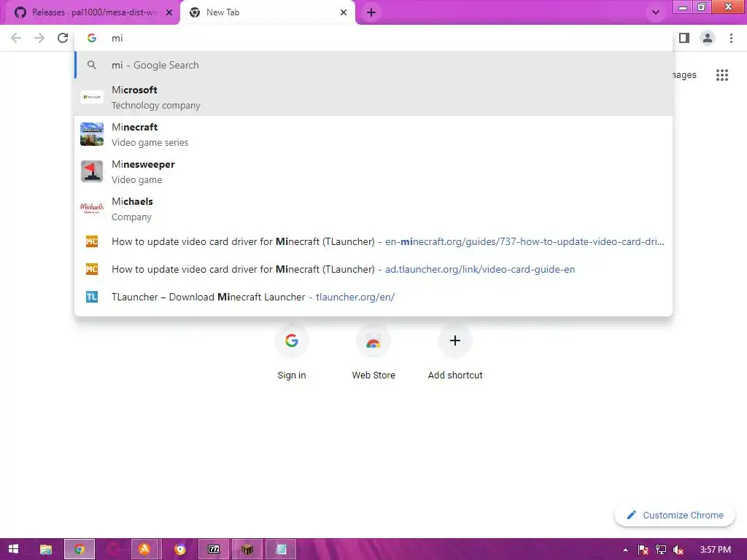Open en-minecraft.org video card driver guide suggestion
Image resolution: width=747 pixels, height=560 pixels.
374,241
